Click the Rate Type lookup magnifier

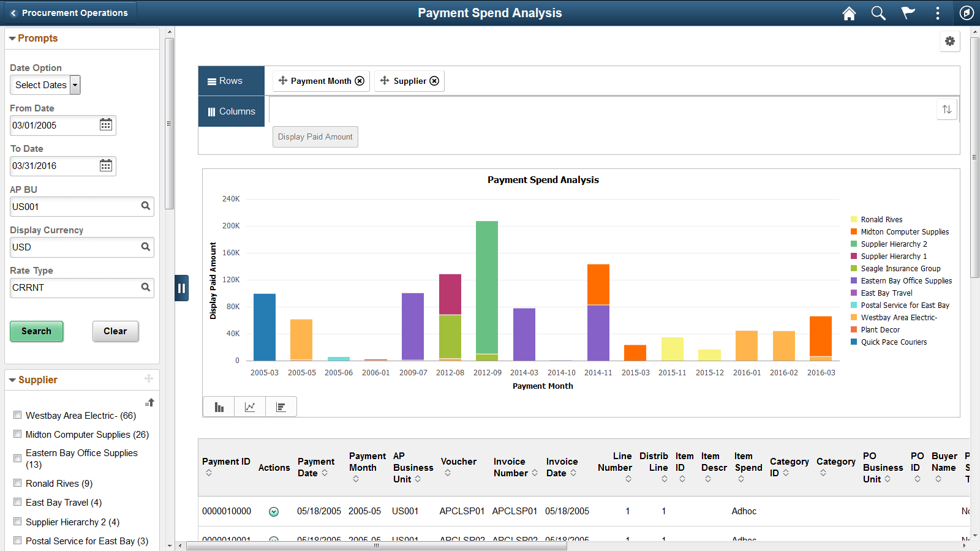(x=146, y=287)
